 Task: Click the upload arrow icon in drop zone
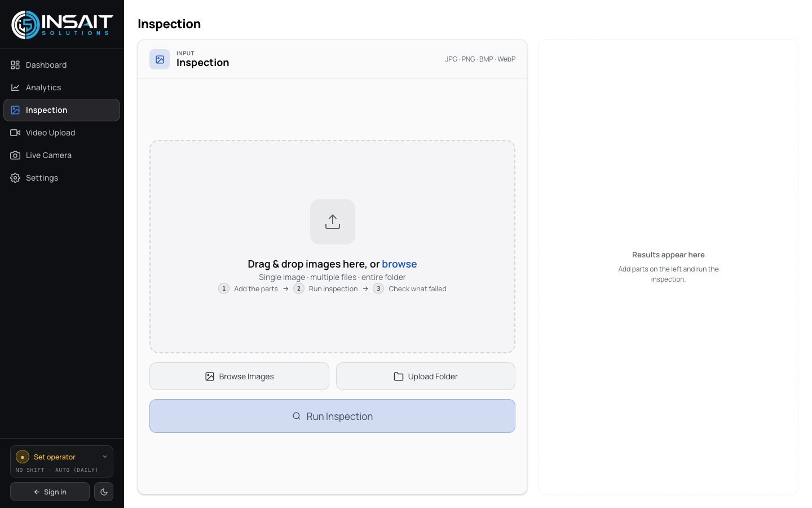[333, 222]
